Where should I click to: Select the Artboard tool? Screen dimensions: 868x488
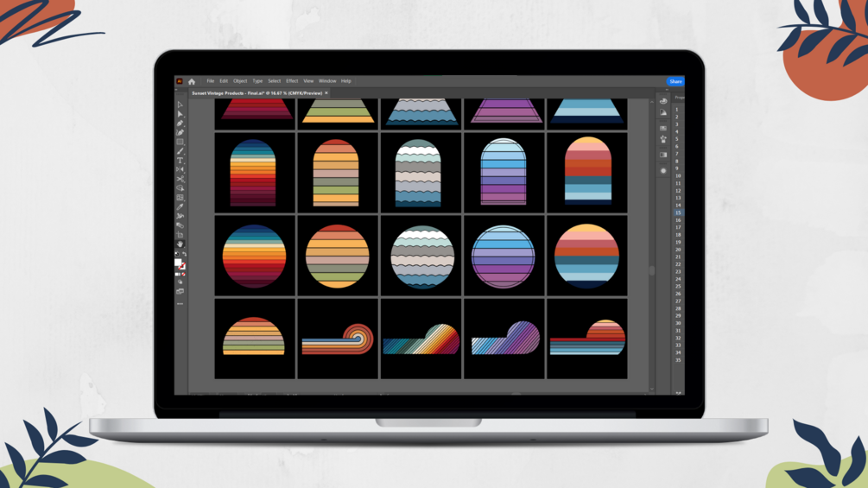180,235
